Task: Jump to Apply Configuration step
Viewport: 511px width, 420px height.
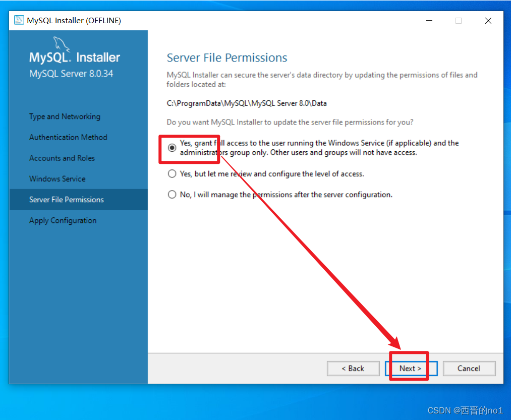Action: (63, 221)
